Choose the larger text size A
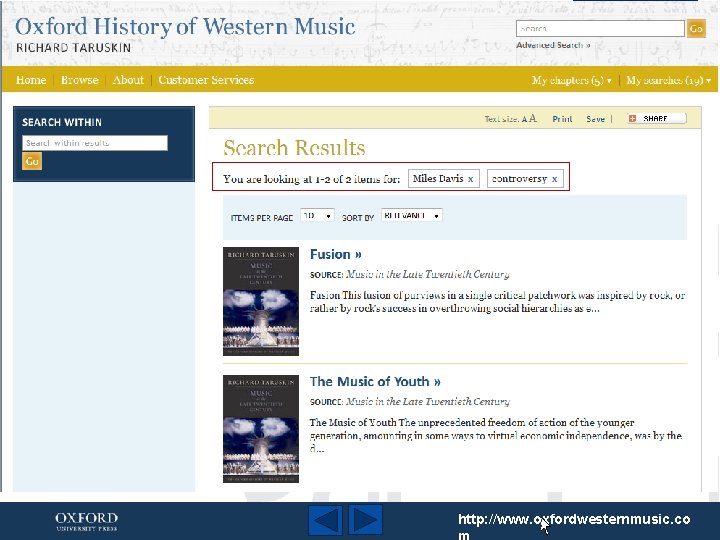This screenshot has height=540, width=720. coord(533,118)
